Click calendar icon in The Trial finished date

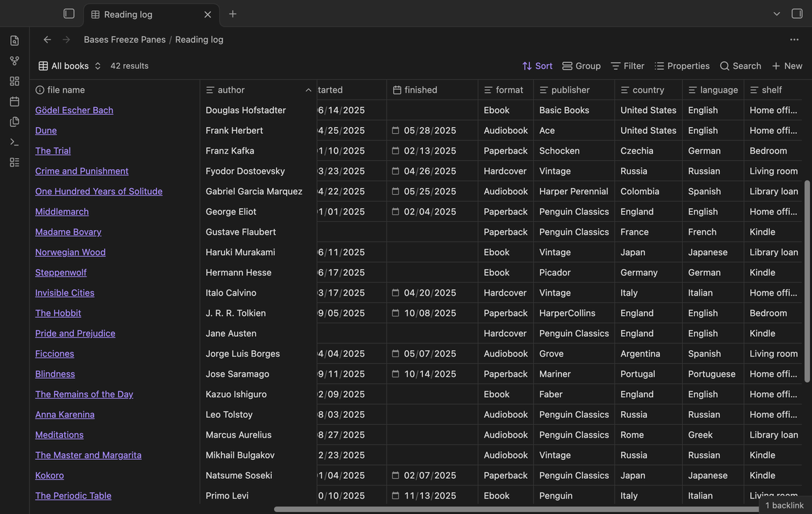click(396, 151)
